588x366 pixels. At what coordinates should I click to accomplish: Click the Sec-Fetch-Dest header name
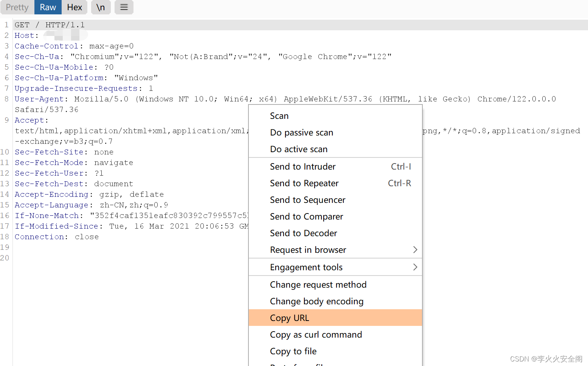(49, 184)
